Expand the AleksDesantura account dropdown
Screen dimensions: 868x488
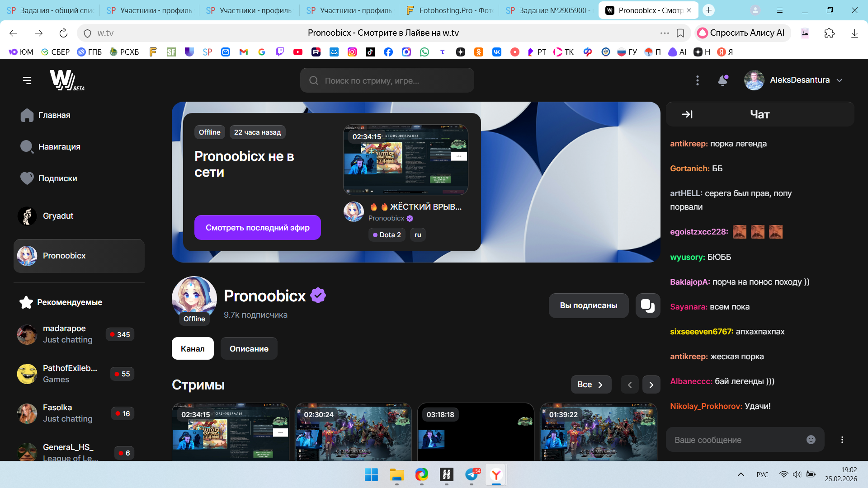pos(840,80)
